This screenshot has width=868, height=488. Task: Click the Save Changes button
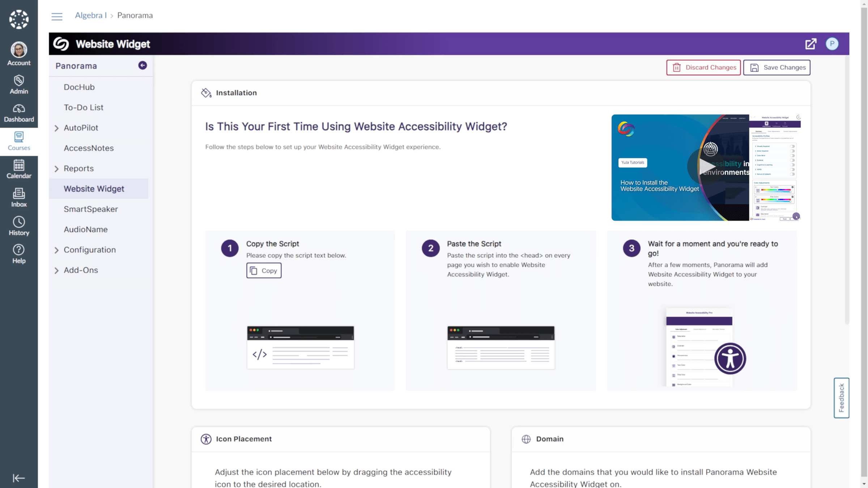tap(777, 68)
